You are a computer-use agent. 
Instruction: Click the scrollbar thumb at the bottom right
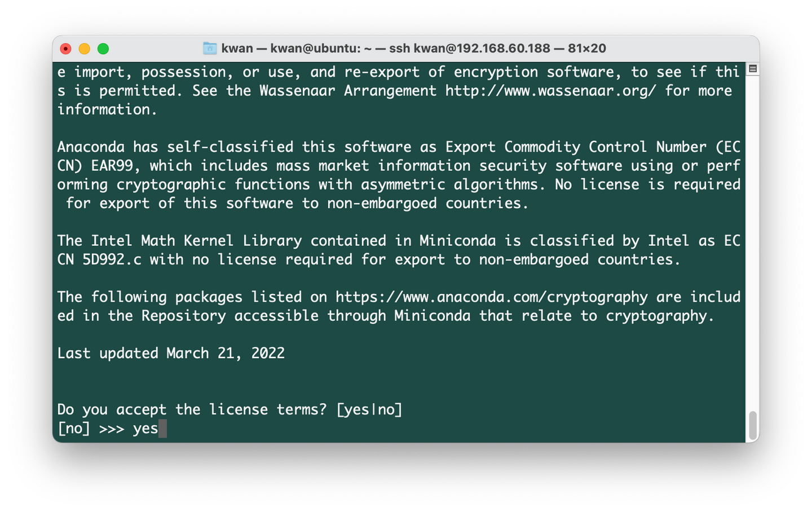pos(752,425)
